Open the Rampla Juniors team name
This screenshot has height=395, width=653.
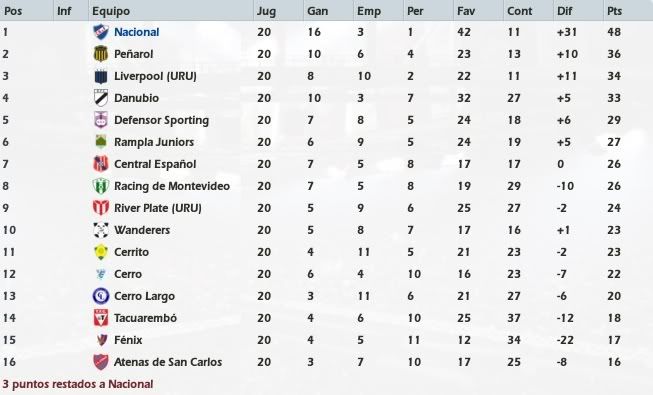point(154,142)
